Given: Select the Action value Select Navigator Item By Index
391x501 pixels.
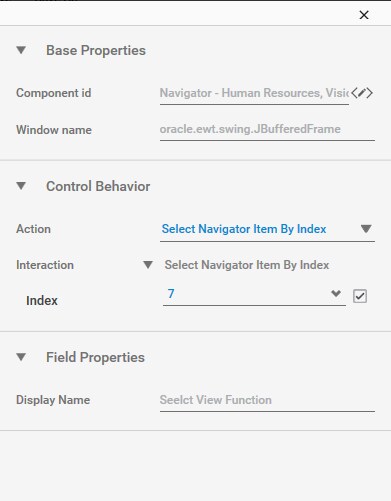Looking at the screenshot, I should pyautogui.click(x=244, y=229).
